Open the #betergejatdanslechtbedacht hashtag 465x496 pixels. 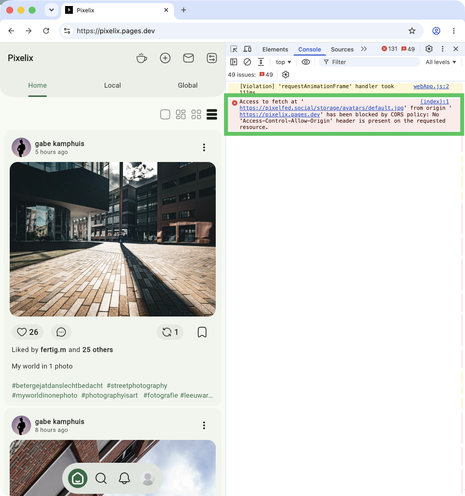[57, 386]
